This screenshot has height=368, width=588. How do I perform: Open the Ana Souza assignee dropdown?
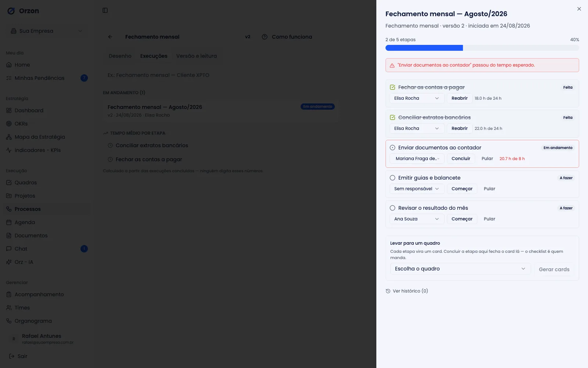coord(417,219)
